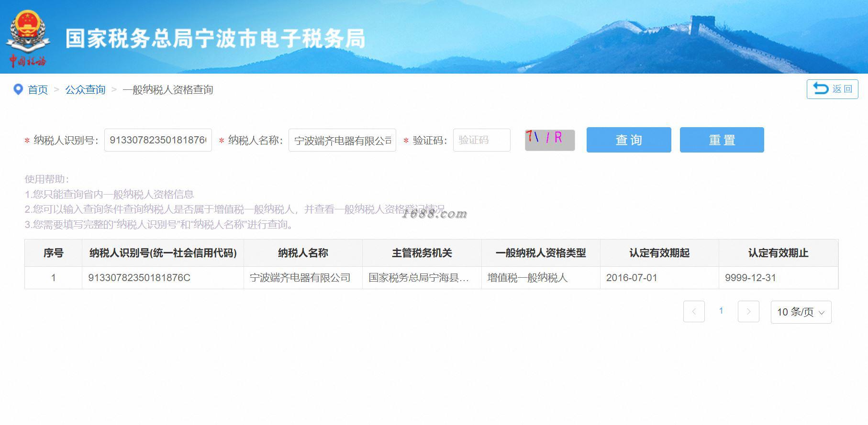Click the previous page arrow
The width and height of the screenshot is (868, 425).
coord(694,312)
